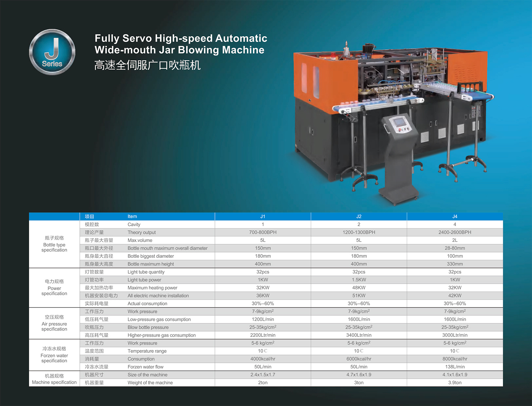532x406 pixels.
Task: Click the '2ton' weight value
Action: [x=263, y=383]
